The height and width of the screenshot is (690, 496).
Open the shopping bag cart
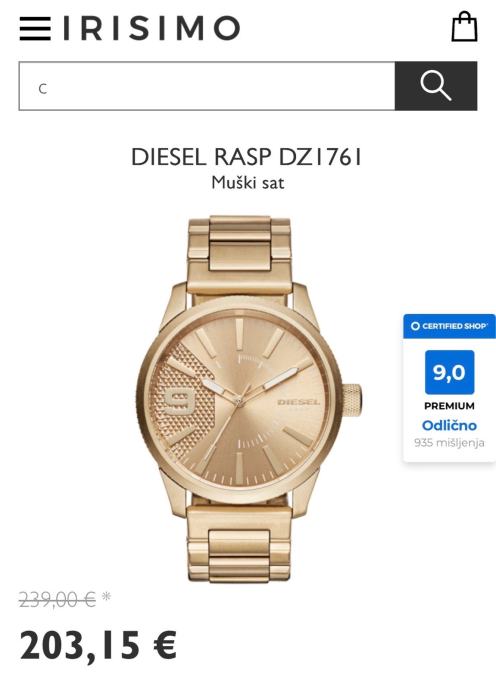(464, 27)
